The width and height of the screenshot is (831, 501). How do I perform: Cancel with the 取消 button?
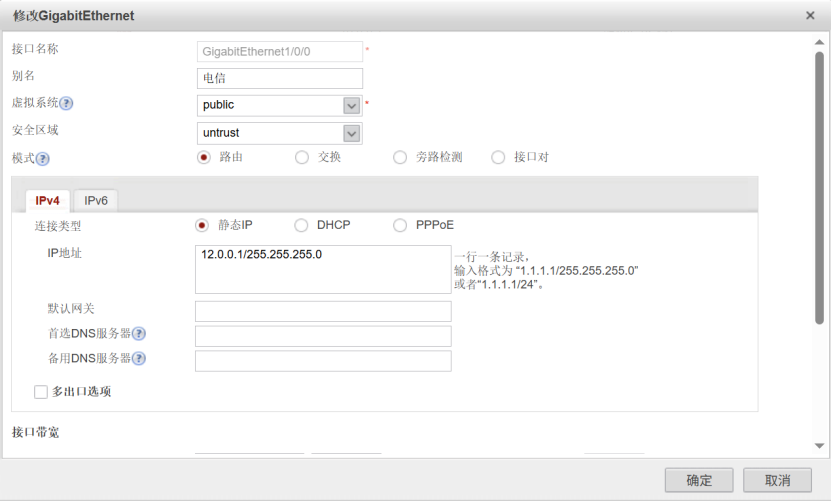pos(777,480)
